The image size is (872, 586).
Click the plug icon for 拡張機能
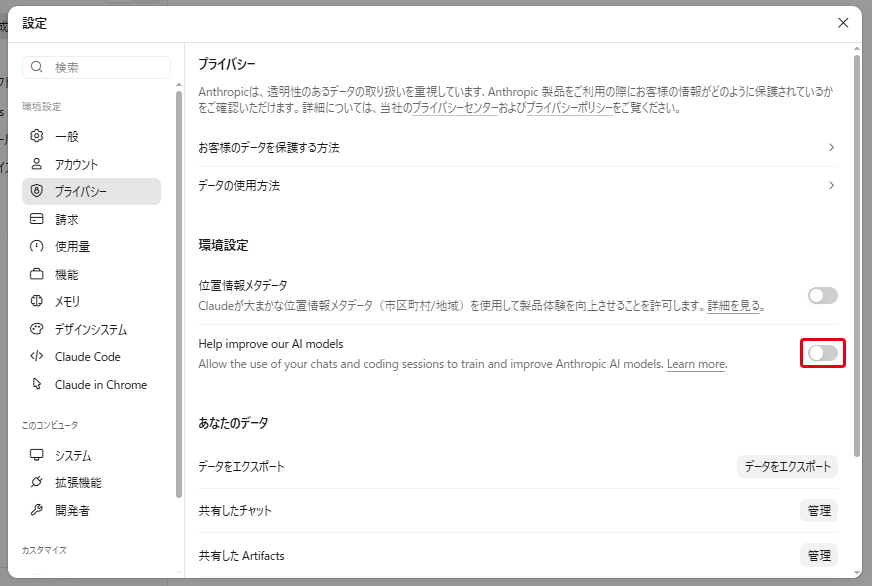pos(37,482)
